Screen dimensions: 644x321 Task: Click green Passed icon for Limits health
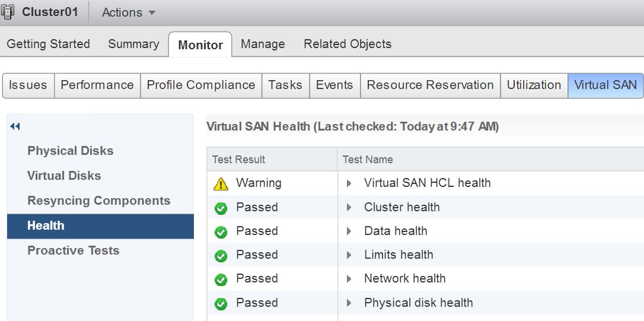coord(221,256)
